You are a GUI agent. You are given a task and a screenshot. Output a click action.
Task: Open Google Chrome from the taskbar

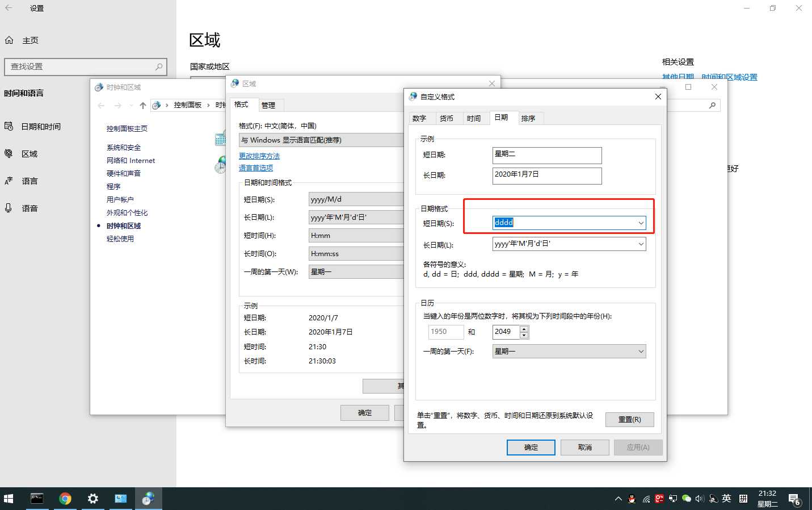click(x=65, y=499)
